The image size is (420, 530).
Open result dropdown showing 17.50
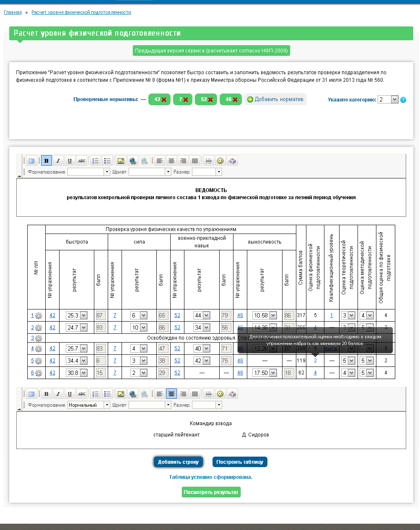[x=265, y=373]
